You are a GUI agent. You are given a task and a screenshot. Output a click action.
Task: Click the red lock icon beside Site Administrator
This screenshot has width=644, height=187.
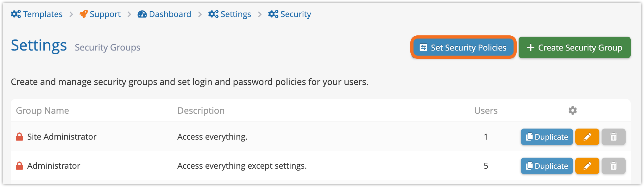[20, 137]
